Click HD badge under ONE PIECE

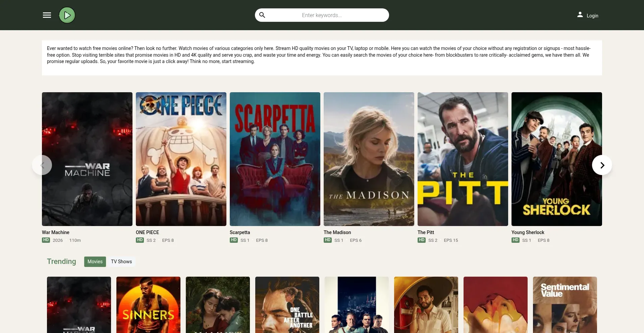(140, 240)
